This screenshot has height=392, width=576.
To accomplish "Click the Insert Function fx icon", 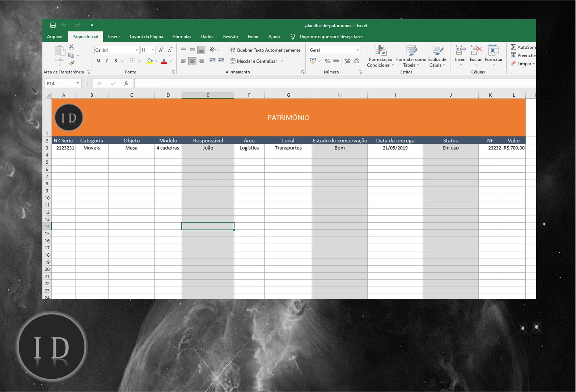I will 126,84.
